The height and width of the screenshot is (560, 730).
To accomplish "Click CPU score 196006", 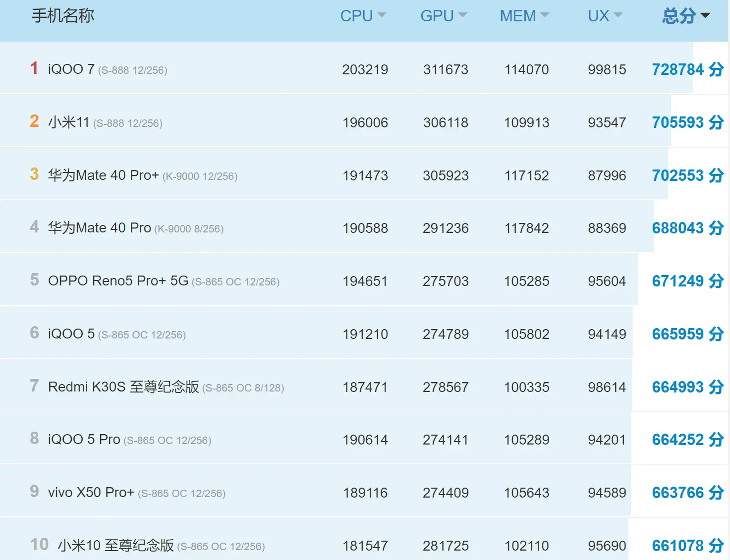I will (x=365, y=122).
